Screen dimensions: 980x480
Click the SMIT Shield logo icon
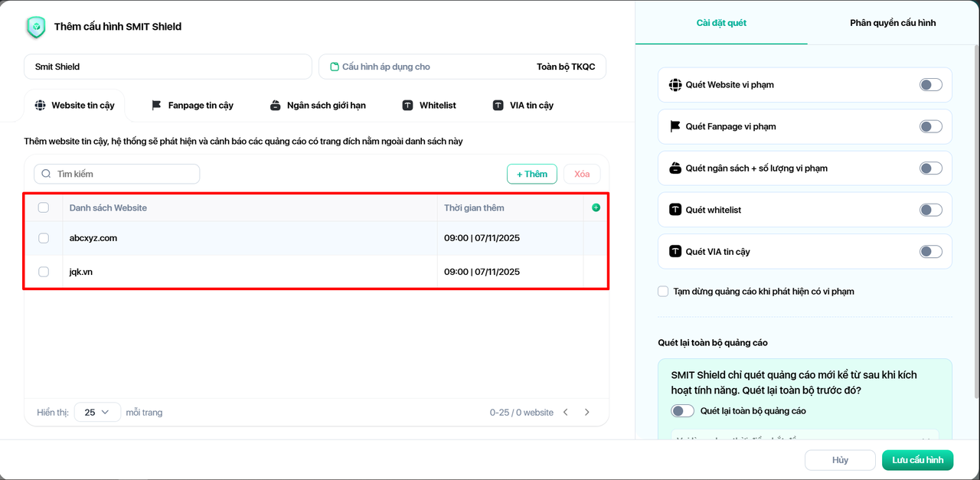[36, 27]
